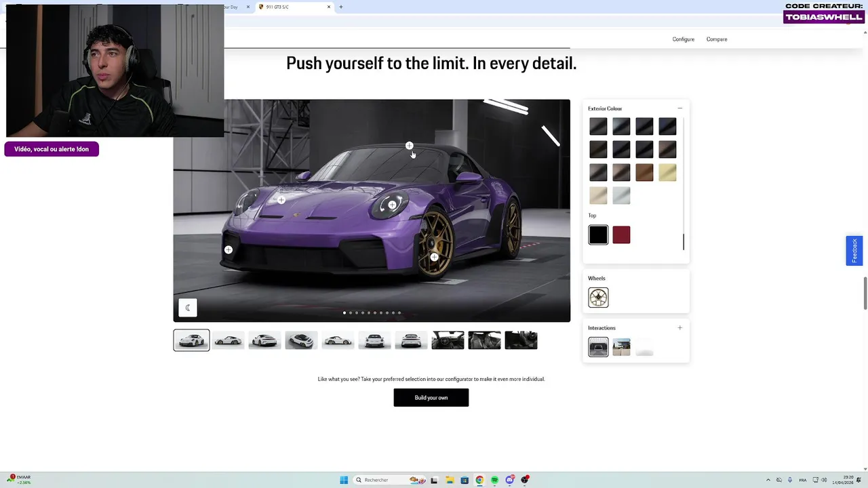Choose the red Top colour
This screenshot has width=868, height=488.
click(621, 235)
